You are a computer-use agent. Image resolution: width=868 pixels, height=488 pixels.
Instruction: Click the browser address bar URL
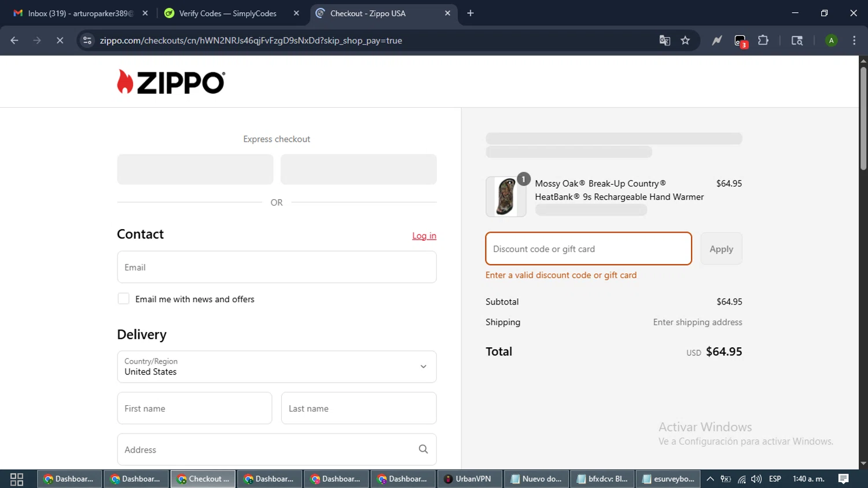(251, 41)
